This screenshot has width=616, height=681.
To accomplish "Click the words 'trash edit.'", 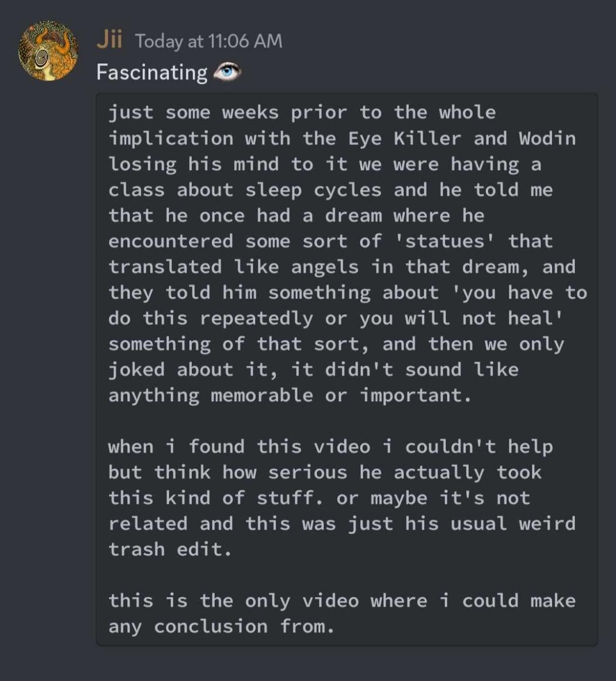I will 170,550.
